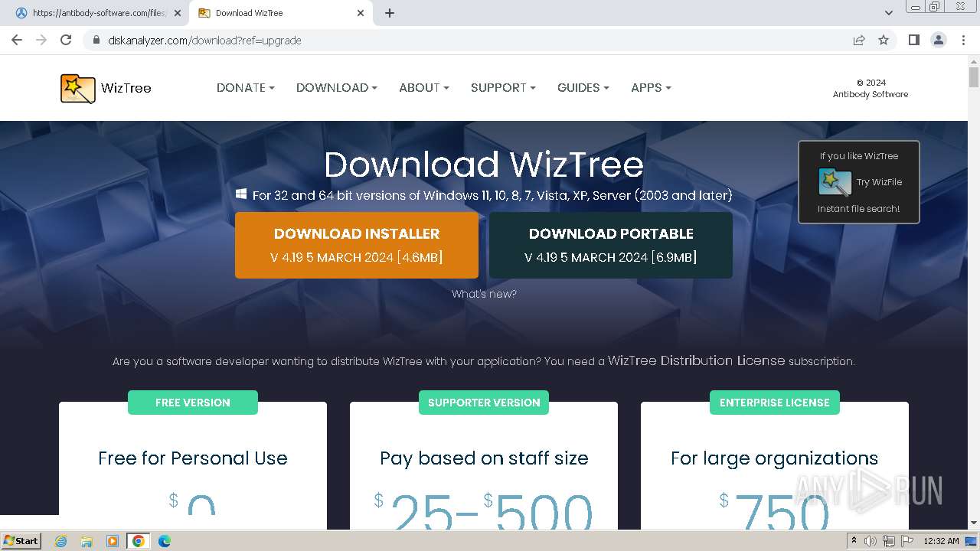Expand the GUIDES menu
The image size is (980, 551).
pyautogui.click(x=583, y=88)
